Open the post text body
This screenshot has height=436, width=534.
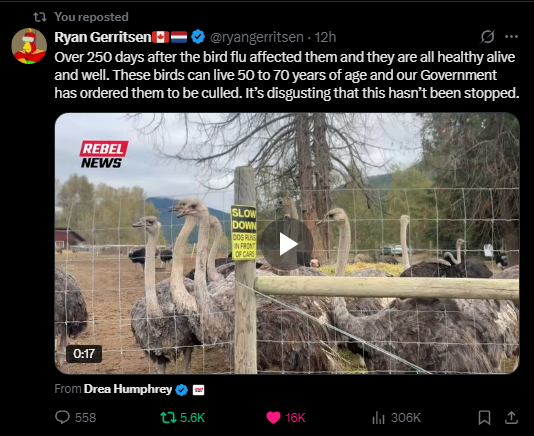tap(287, 75)
